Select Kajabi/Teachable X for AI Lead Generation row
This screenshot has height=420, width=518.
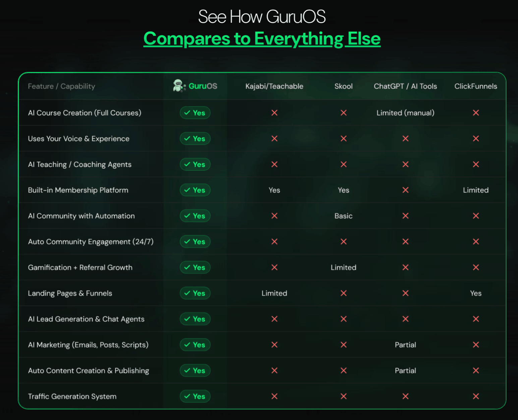point(274,319)
